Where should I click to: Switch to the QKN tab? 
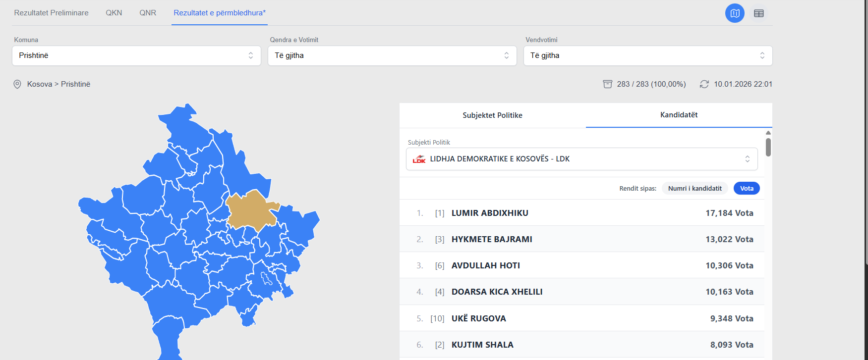(114, 13)
